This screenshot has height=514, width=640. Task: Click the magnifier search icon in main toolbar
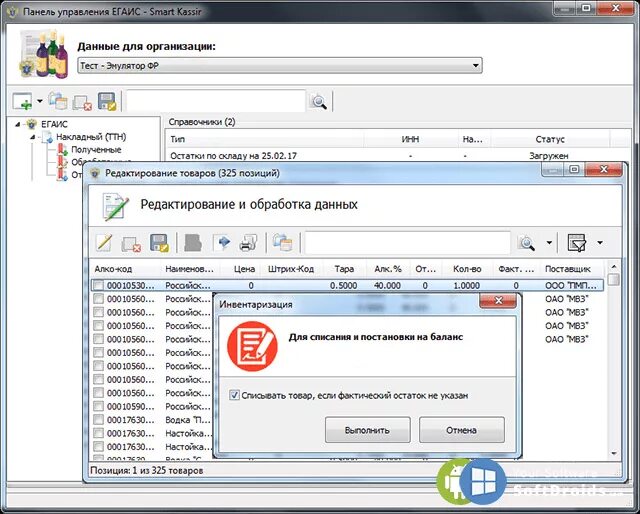click(319, 101)
